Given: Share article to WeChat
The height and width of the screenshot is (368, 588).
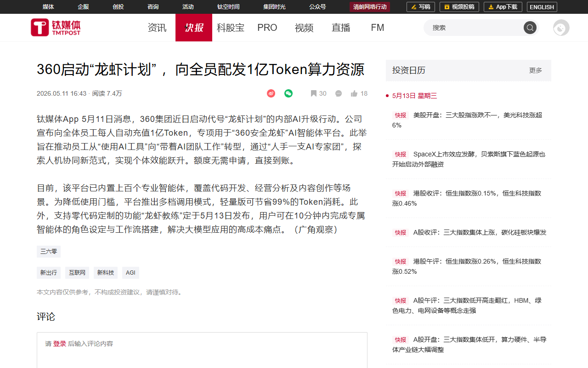Looking at the screenshot, I should point(288,93).
